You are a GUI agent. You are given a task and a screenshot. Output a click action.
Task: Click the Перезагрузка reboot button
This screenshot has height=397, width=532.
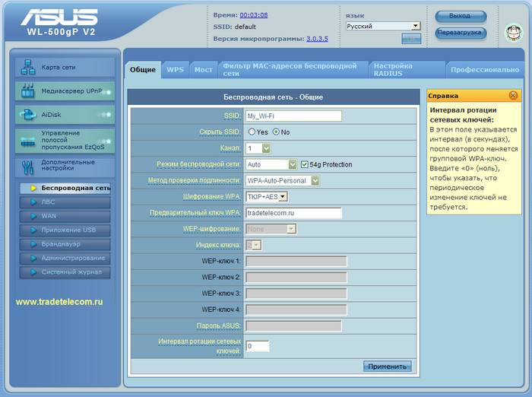pyautogui.click(x=461, y=33)
